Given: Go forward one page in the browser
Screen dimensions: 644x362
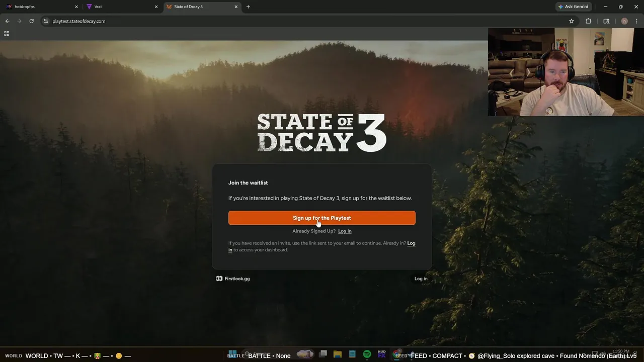Looking at the screenshot, I should [x=19, y=21].
